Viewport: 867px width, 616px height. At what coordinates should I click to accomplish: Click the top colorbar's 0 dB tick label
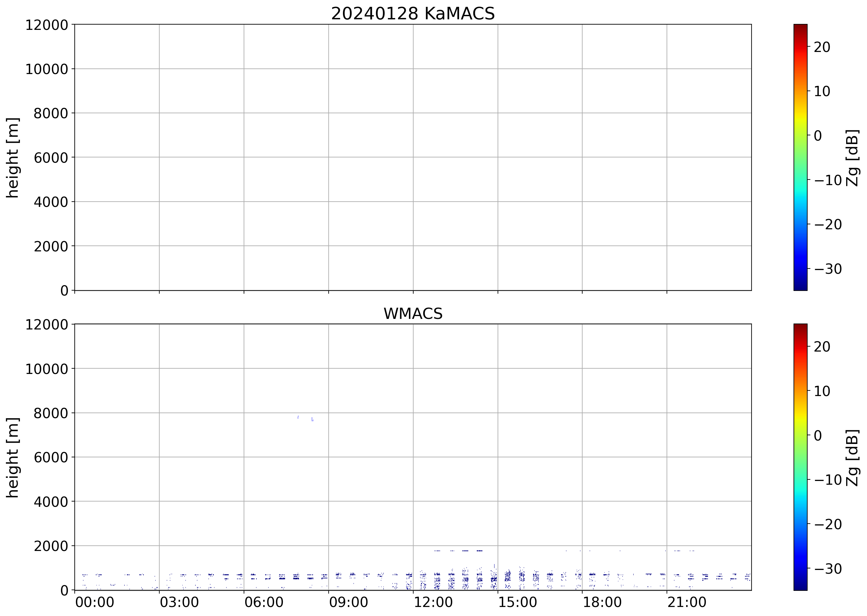click(x=818, y=135)
